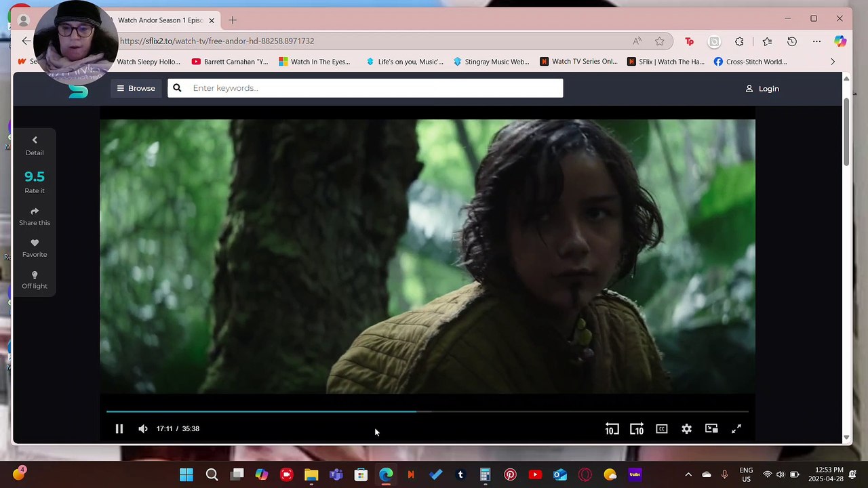
Task: Open the red Tp browser extension
Action: tap(689, 41)
